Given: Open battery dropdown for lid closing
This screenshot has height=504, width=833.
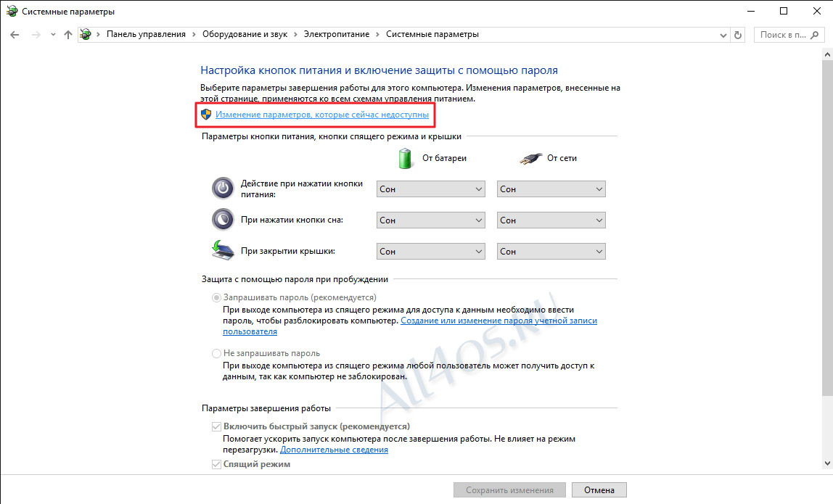Looking at the screenshot, I should coord(431,251).
